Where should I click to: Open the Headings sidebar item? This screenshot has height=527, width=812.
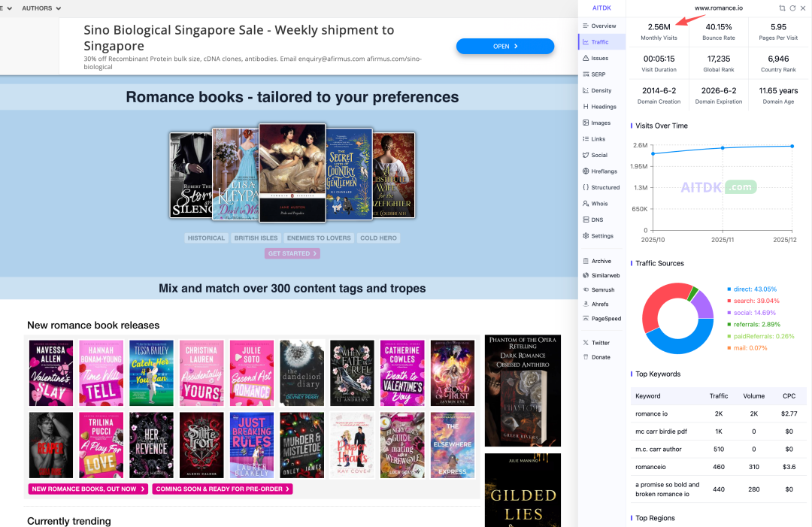(x=599, y=107)
